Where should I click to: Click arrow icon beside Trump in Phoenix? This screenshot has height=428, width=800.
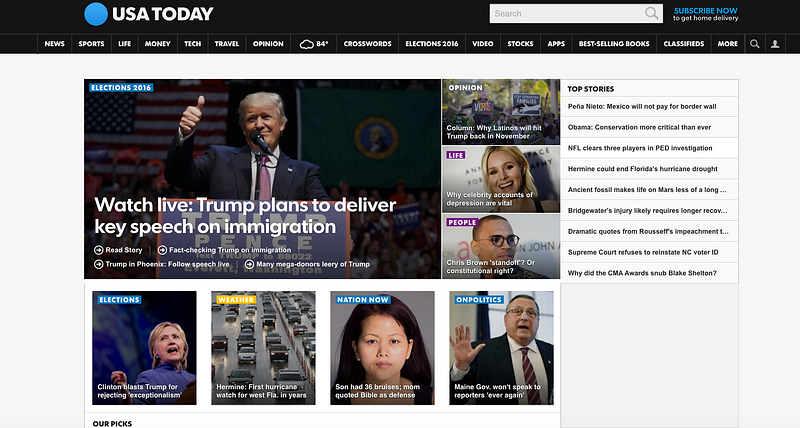pos(98,264)
